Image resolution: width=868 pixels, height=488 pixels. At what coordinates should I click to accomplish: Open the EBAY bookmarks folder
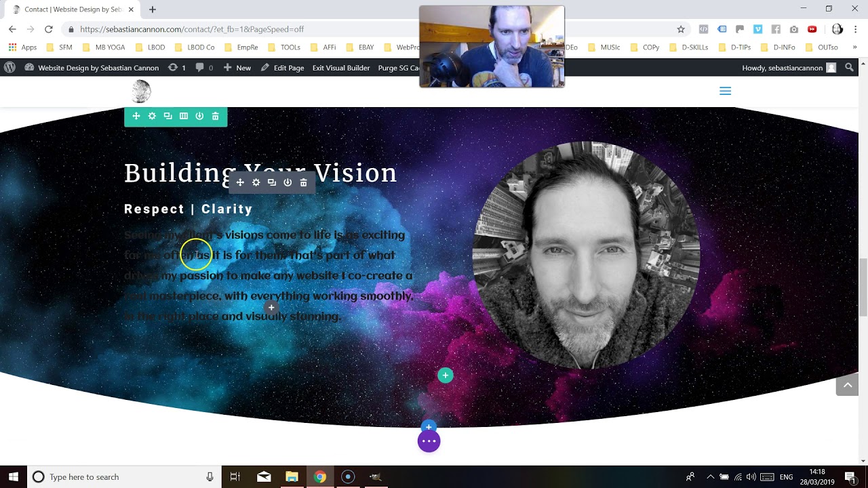360,47
